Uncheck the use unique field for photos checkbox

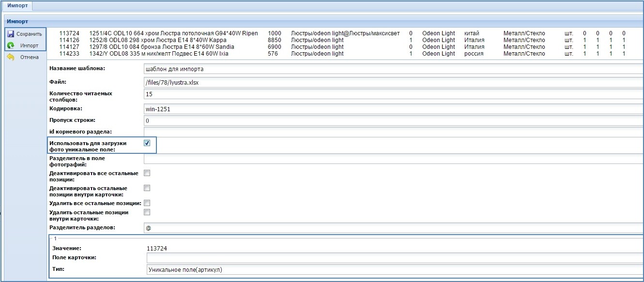tap(147, 143)
